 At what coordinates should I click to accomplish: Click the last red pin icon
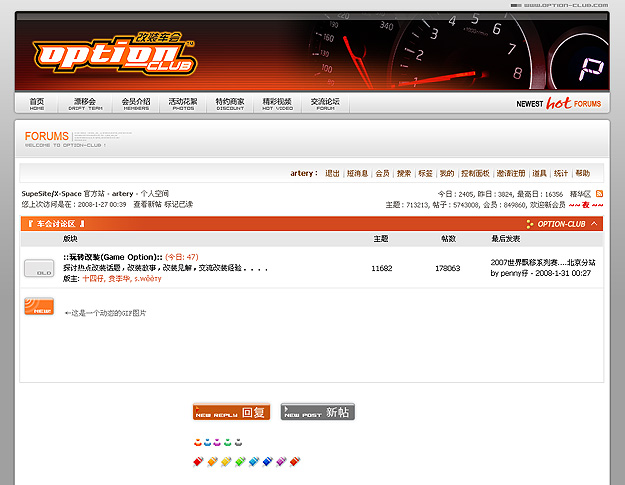[294, 461]
